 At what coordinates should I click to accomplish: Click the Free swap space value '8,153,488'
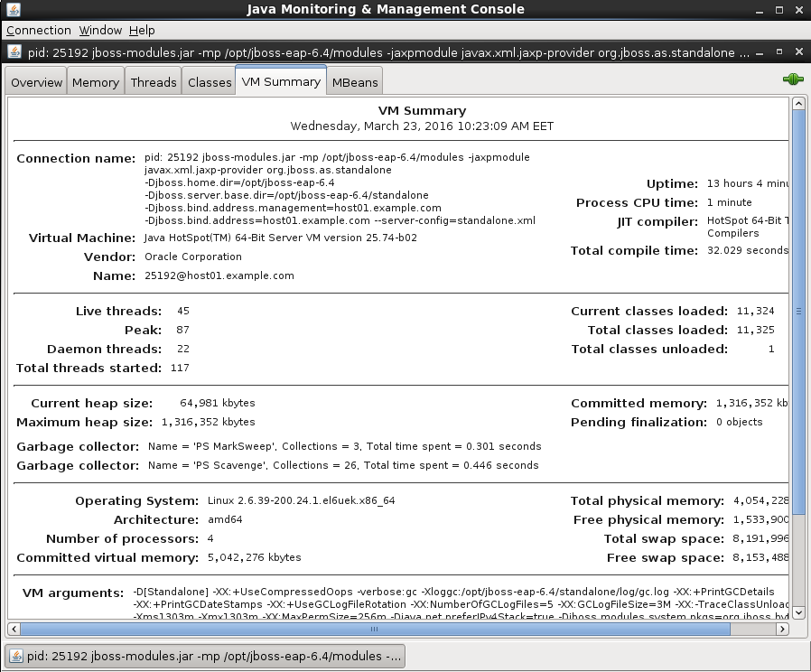(760, 557)
